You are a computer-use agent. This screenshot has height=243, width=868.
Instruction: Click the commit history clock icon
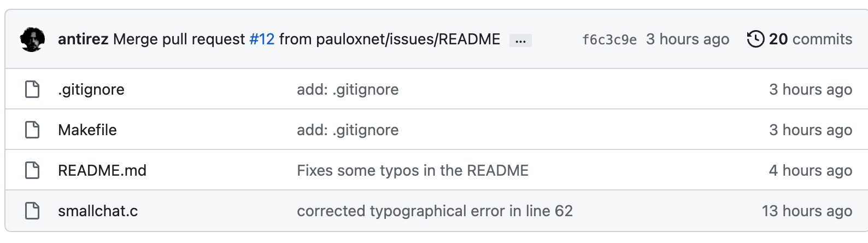(x=755, y=39)
